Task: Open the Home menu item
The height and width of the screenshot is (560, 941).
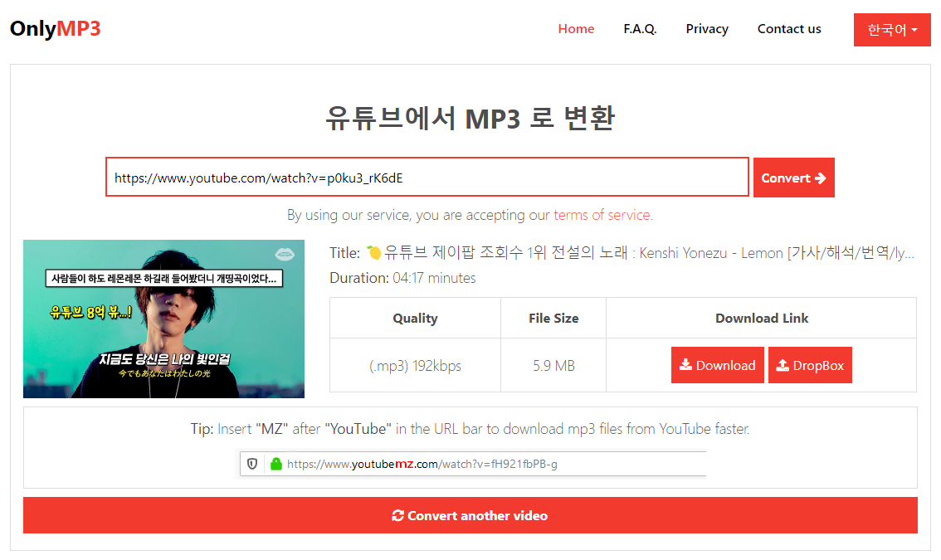Action: point(576,29)
